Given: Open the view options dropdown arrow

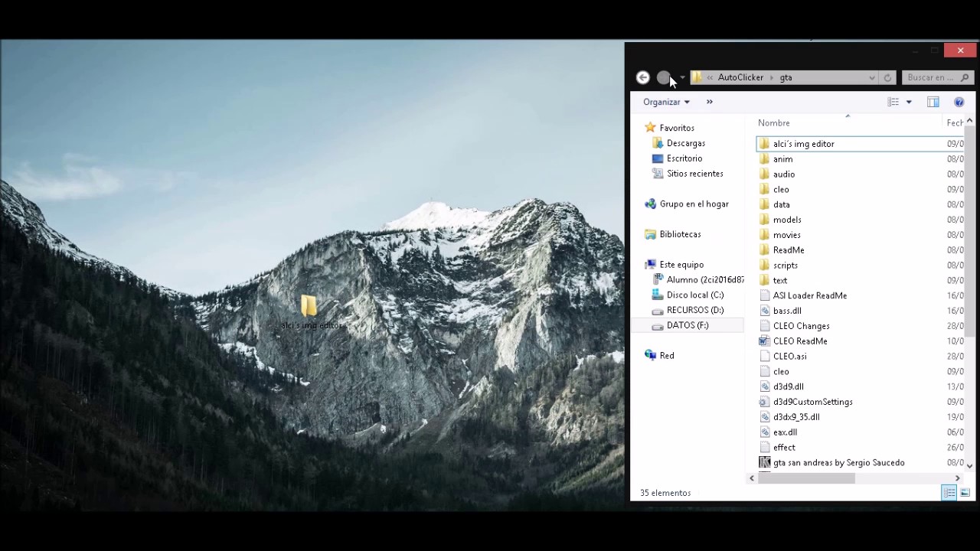Looking at the screenshot, I should pos(909,102).
